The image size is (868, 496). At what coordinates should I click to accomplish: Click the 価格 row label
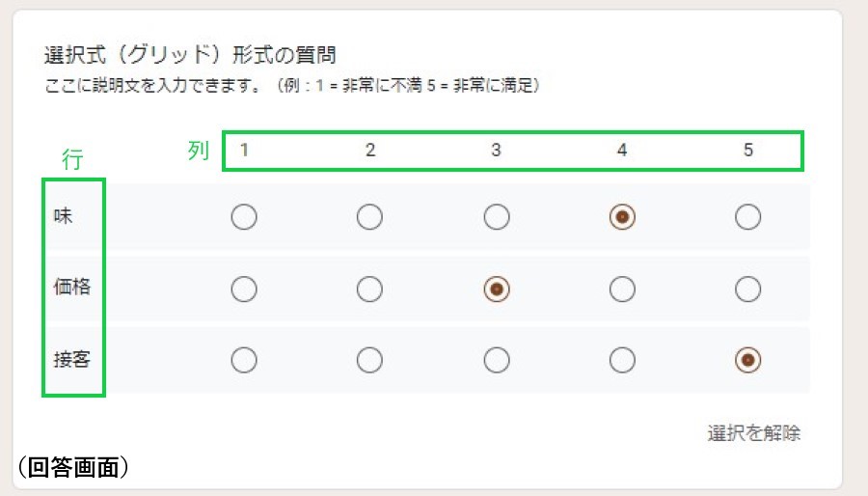coord(71,288)
